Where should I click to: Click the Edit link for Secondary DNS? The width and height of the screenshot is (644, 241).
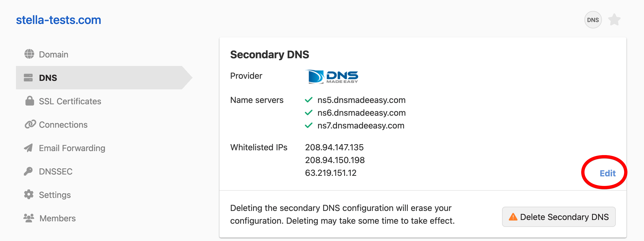(x=608, y=173)
